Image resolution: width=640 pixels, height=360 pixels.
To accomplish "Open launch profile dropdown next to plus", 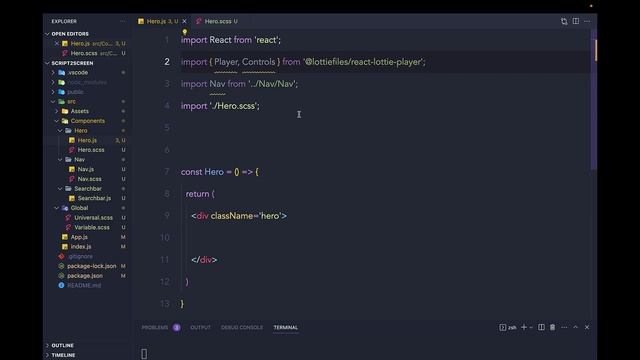I will pos(531,327).
